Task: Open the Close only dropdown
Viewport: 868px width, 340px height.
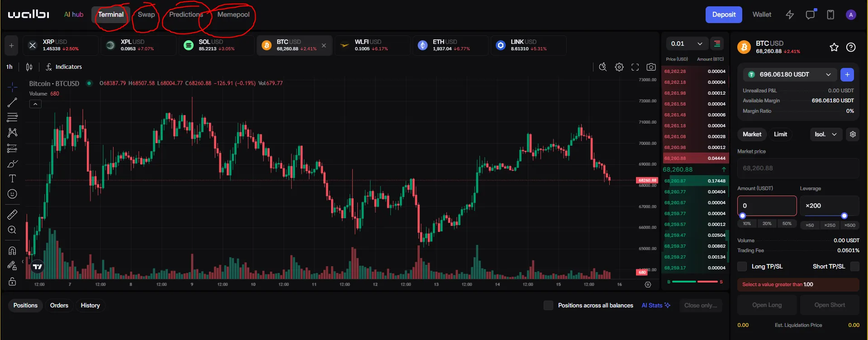Action: point(701,305)
